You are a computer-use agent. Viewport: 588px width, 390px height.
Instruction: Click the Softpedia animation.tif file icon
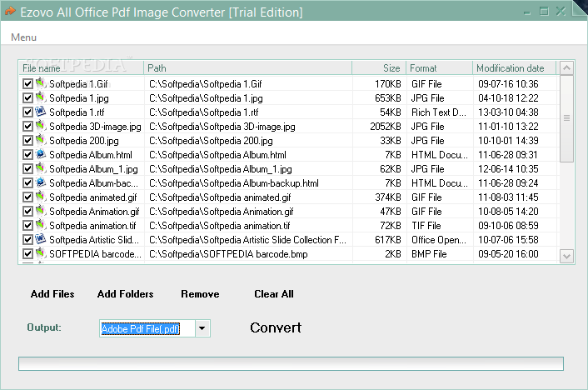pyautogui.click(x=41, y=225)
